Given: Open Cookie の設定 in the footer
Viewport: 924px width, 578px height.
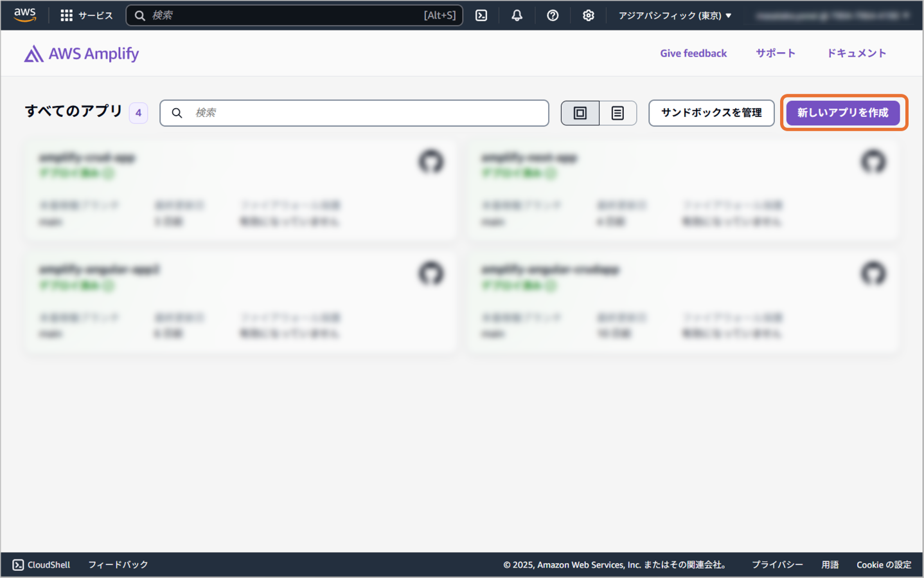Looking at the screenshot, I should click(884, 564).
